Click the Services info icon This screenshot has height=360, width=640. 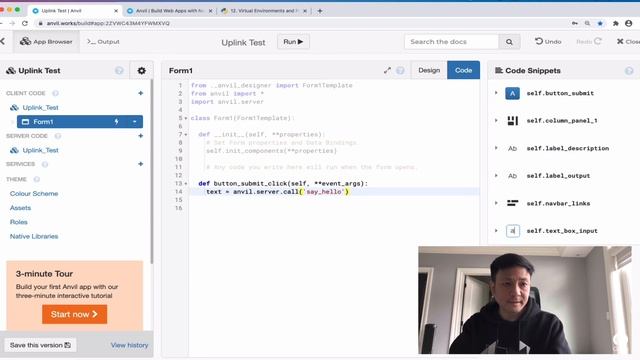click(x=45, y=164)
